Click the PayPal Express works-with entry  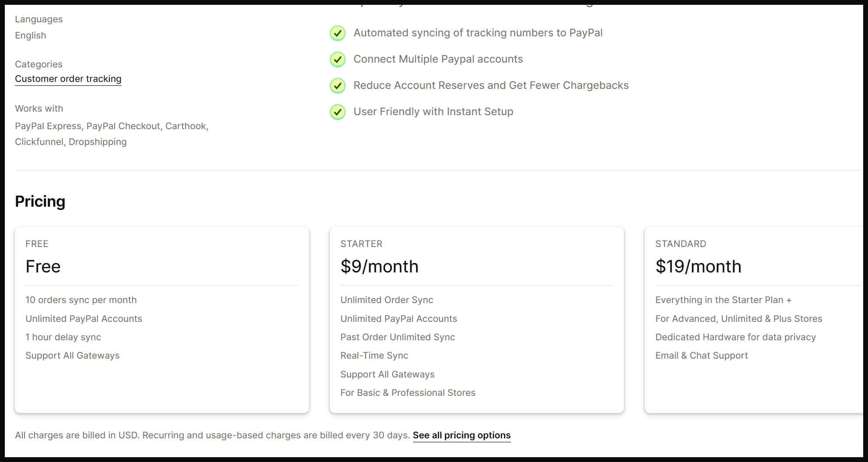tap(48, 126)
